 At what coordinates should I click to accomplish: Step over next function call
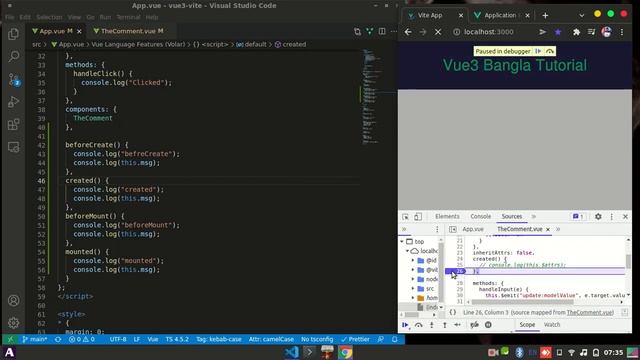pyautogui.click(x=418, y=325)
